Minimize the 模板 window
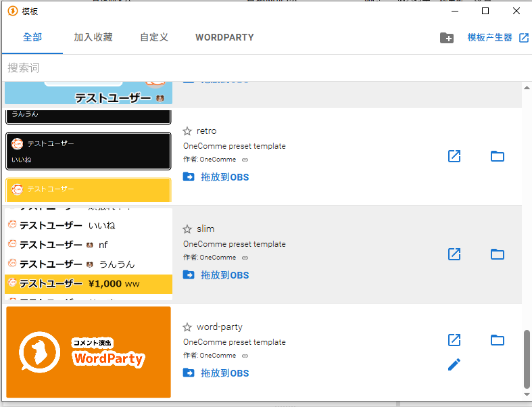532x407 pixels. pos(455,11)
